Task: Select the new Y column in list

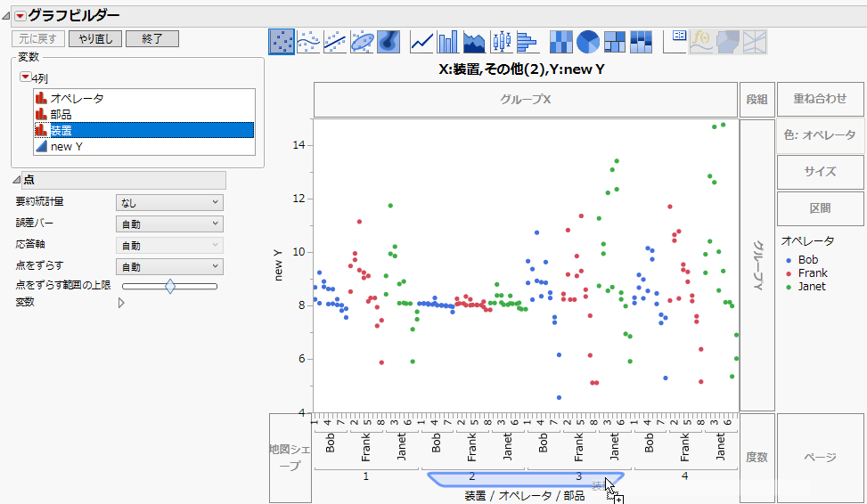Action: pos(67,146)
